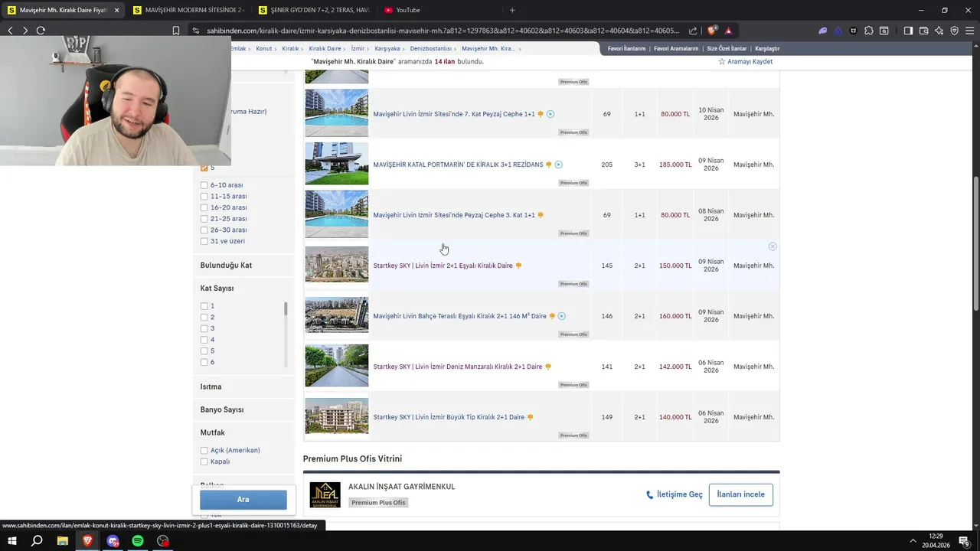The image size is (980, 551).
Task: Remove the Startkey SKY 150.000 TL listing row
Action: point(773,246)
